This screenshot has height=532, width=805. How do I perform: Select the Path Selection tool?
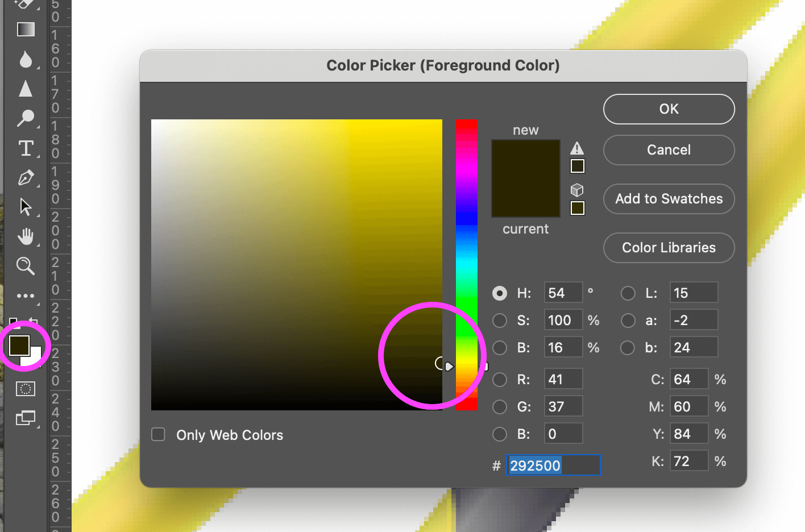click(26, 207)
